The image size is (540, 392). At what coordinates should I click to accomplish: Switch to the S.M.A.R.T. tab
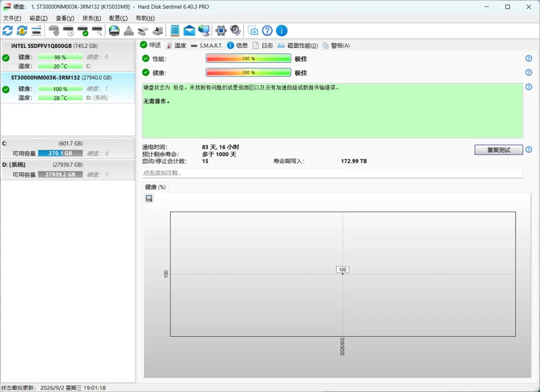coord(207,45)
